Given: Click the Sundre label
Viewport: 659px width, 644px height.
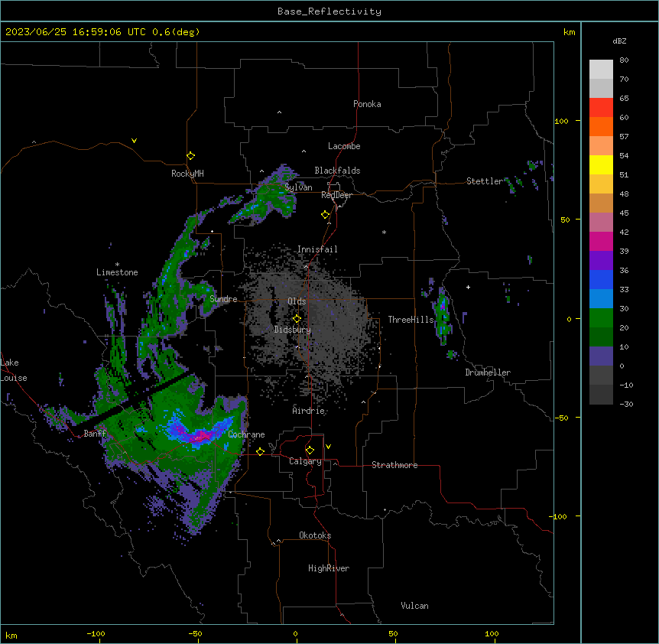Looking at the screenshot, I should pos(223,299).
